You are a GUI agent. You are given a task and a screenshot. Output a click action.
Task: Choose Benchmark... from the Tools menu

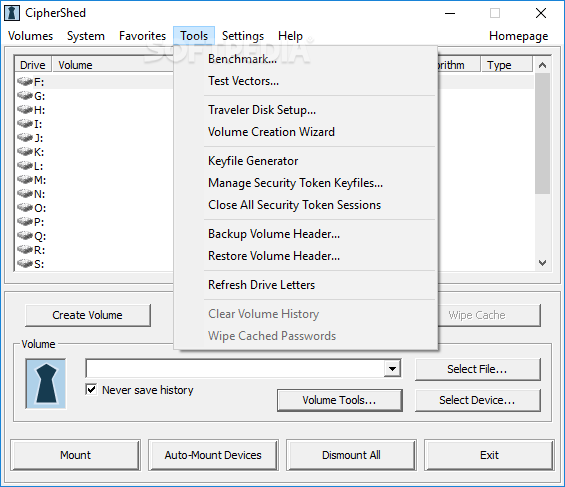(306, 59)
